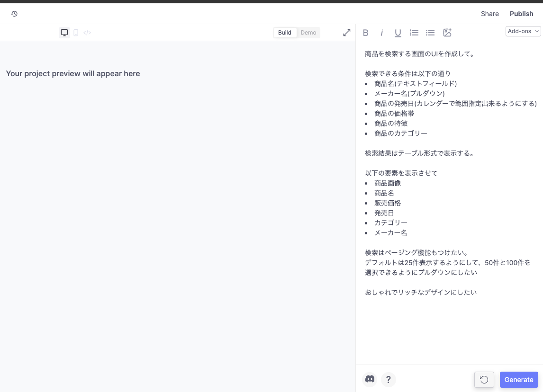Switch to Demo mode
The image size is (543, 392).
point(308,33)
